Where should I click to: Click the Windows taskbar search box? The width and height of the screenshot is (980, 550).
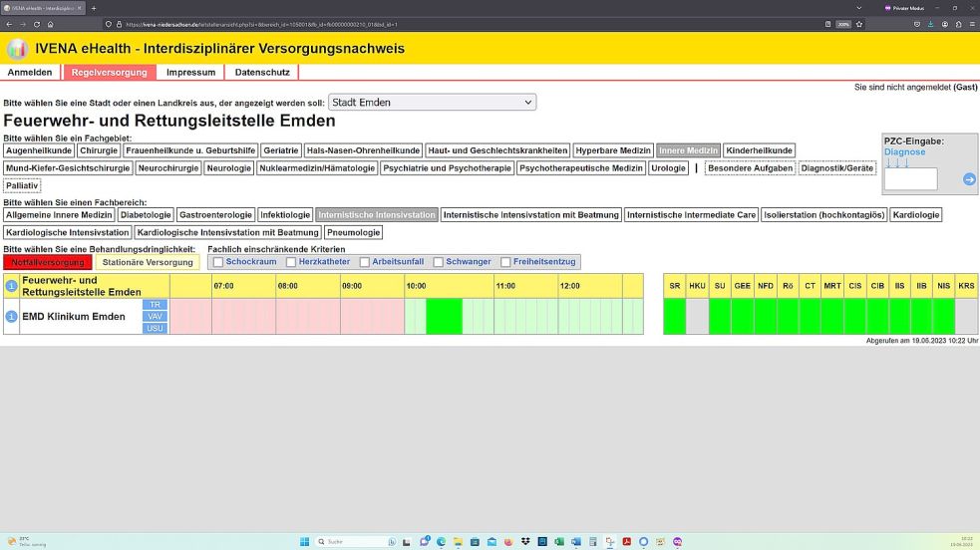coord(356,542)
